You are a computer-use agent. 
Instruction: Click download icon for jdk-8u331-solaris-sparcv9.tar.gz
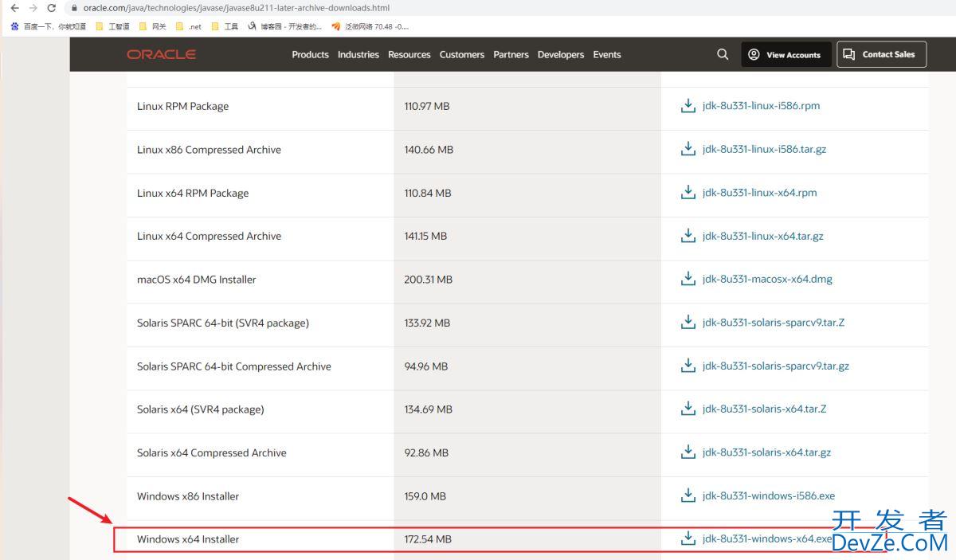point(688,366)
